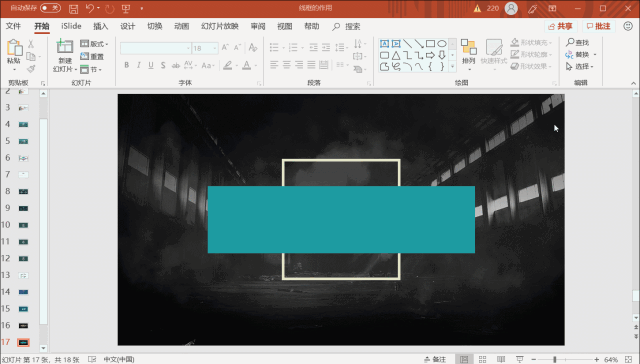The image size is (640, 364).
Task: Collapse the ribbon with chevron arrow
Action: coord(633,83)
